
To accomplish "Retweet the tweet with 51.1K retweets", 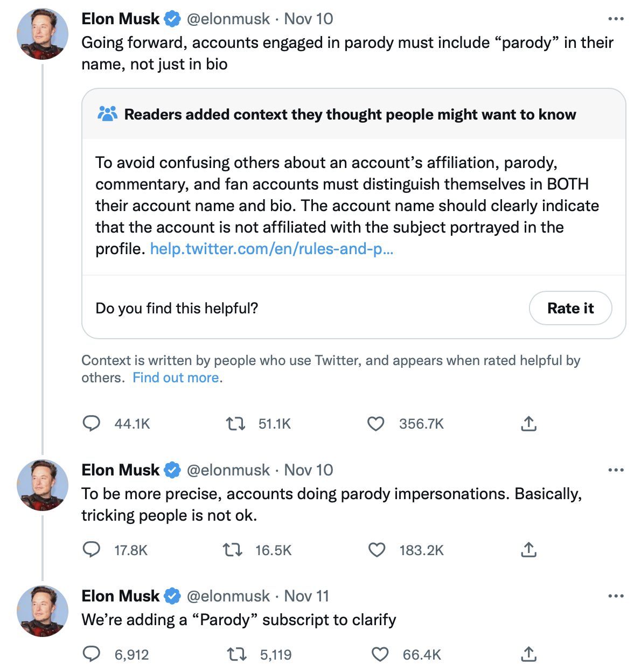I will tap(235, 424).
